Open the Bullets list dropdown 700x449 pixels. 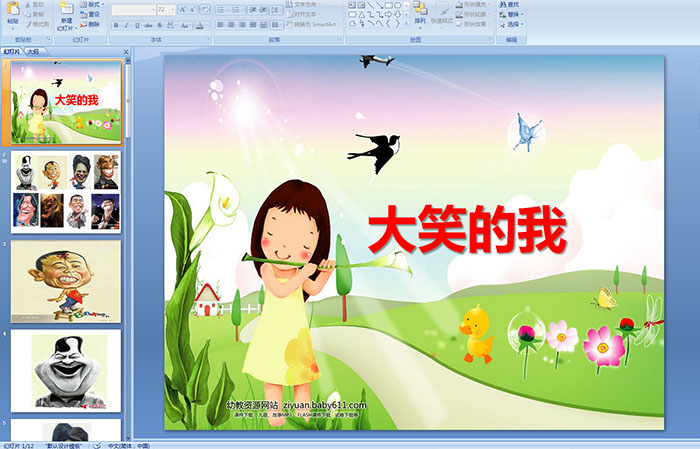228,10
